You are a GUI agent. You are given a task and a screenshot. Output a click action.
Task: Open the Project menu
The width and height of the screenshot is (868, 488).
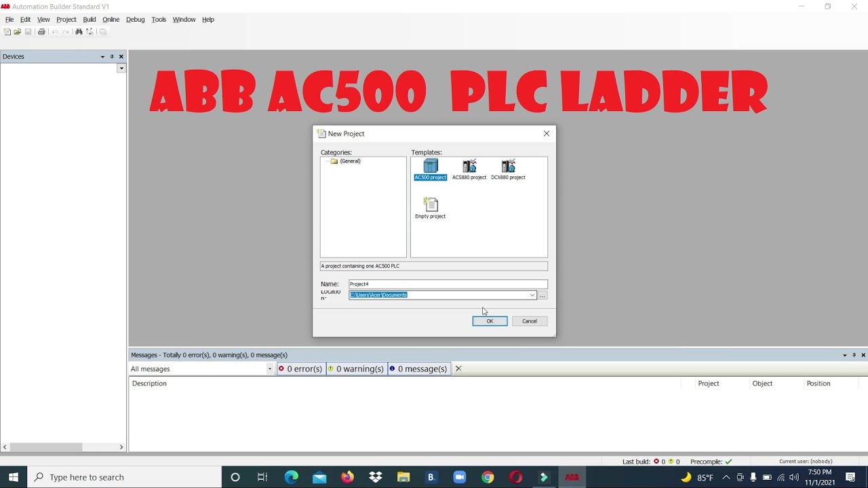pyautogui.click(x=66, y=20)
